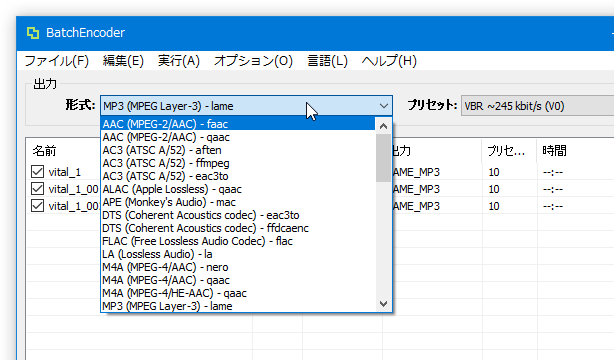Click preset value 10 in first row
Image resolution: width=614 pixels, height=360 pixels.
coord(494,172)
